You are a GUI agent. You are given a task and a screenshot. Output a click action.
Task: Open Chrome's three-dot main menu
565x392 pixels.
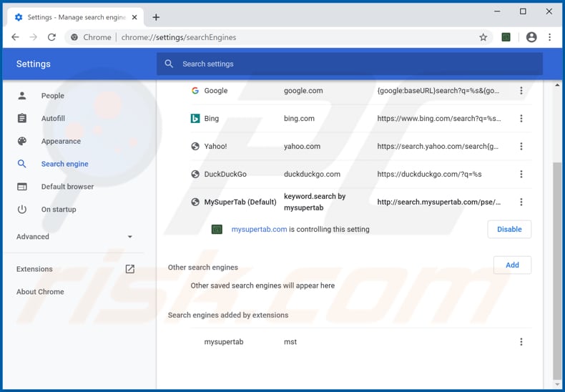pyautogui.click(x=550, y=37)
